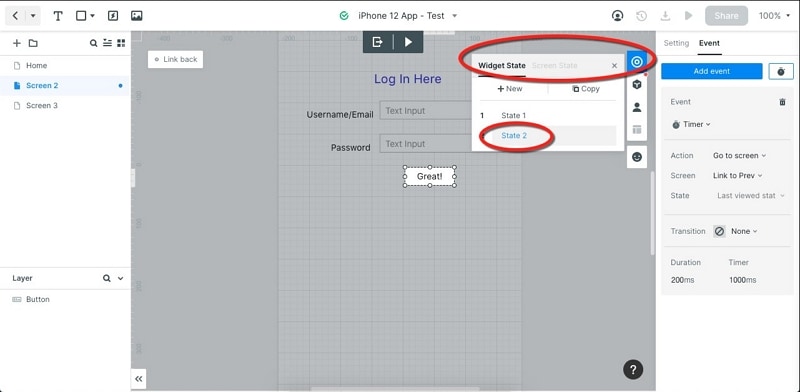The width and height of the screenshot is (800, 392).
Task: Select the Log In Here heading
Action: click(408, 79)
